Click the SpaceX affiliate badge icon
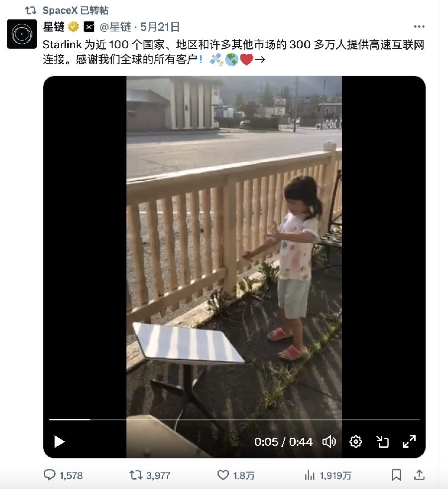 click(x=89, y=27)
